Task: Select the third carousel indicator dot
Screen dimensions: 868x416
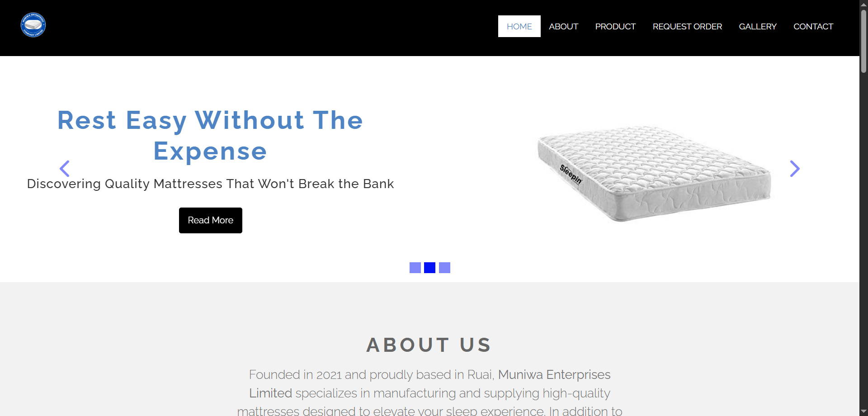Action: (444, 267)
